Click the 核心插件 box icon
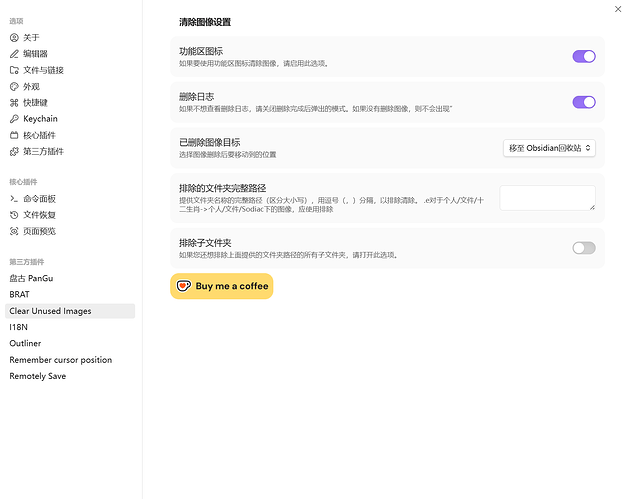This screenshot has width=623, height=499. [14, 135]
